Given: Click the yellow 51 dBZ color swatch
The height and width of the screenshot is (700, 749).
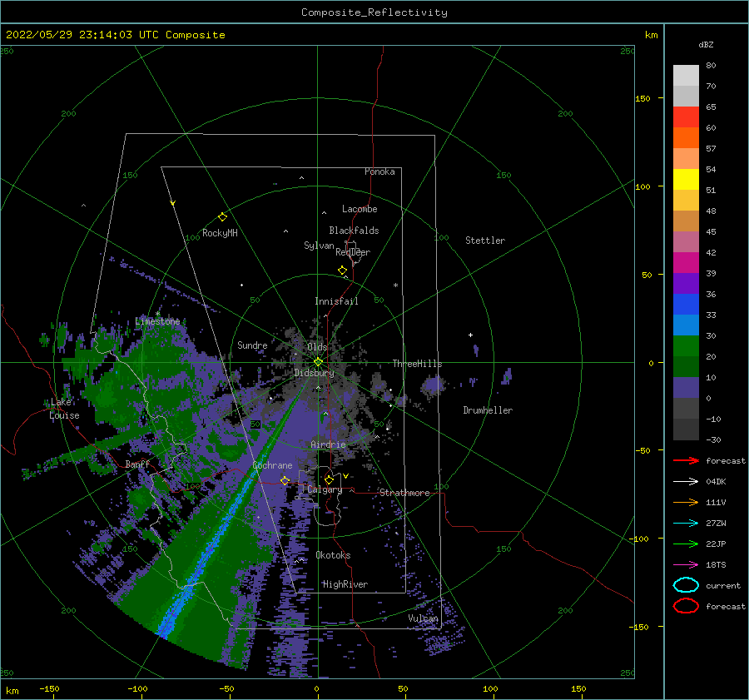Looking at the screenshot, I should pyautogui.click(x=686, y=179).
